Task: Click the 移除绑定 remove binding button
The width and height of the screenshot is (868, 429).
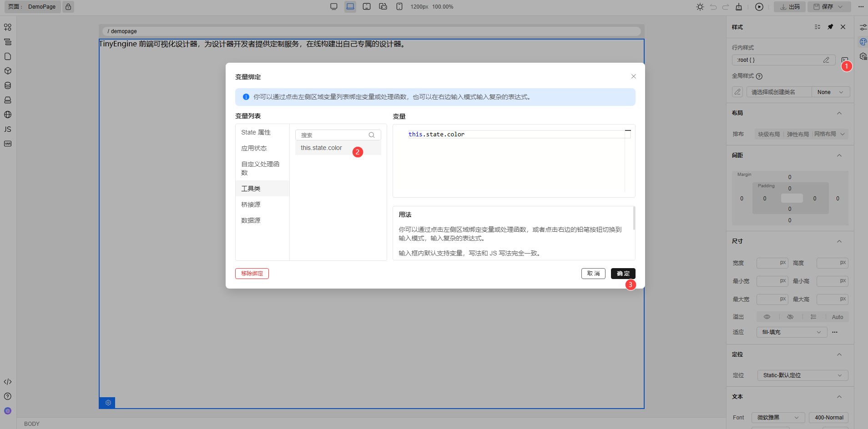Action: point(252,273)
